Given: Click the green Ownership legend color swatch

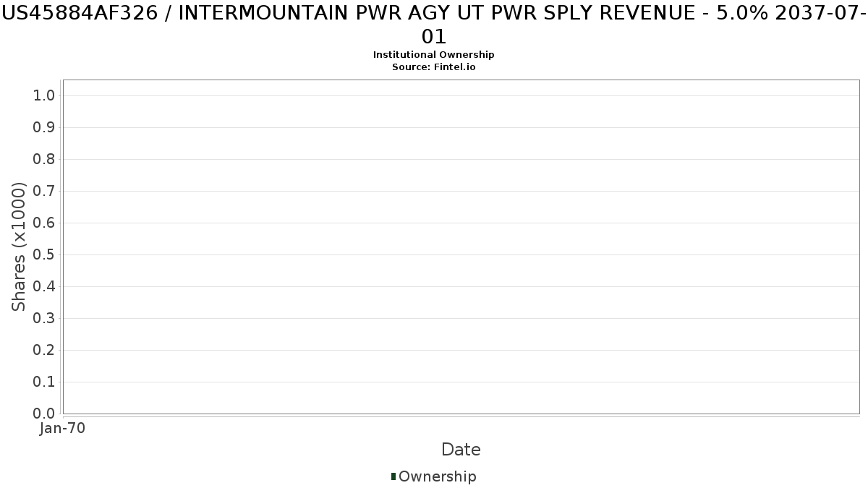Looking at the screenshot, I should point(393,476).
